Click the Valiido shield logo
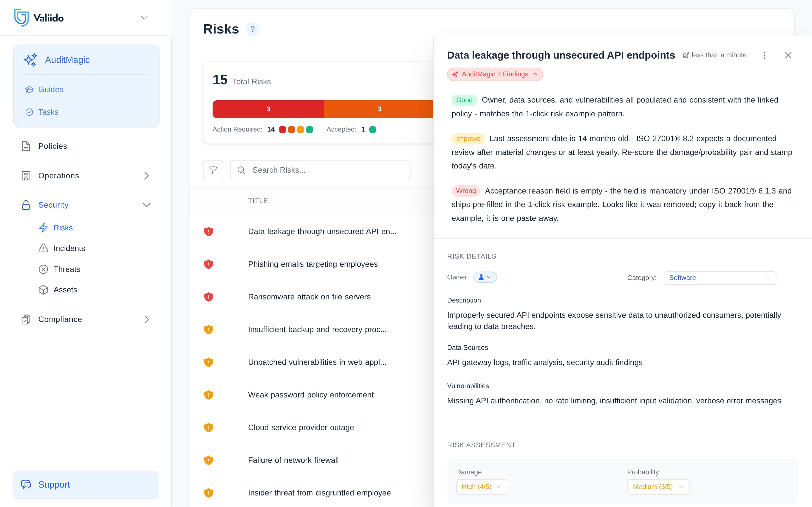 21,18
